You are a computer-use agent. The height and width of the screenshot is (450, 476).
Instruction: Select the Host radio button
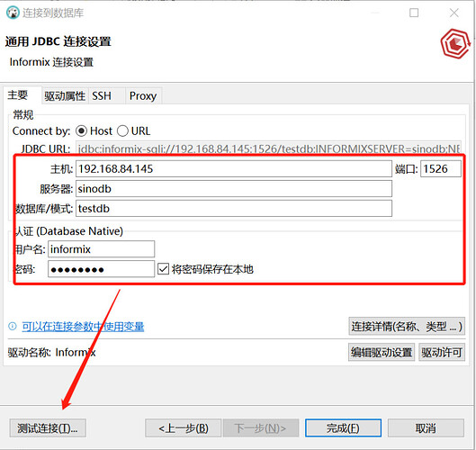pos(81,131)
